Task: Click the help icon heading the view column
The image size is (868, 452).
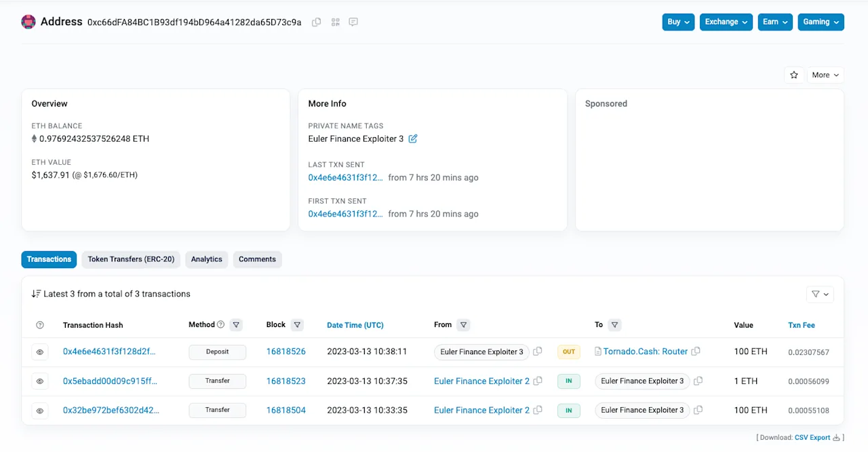Action: [40, 326]
